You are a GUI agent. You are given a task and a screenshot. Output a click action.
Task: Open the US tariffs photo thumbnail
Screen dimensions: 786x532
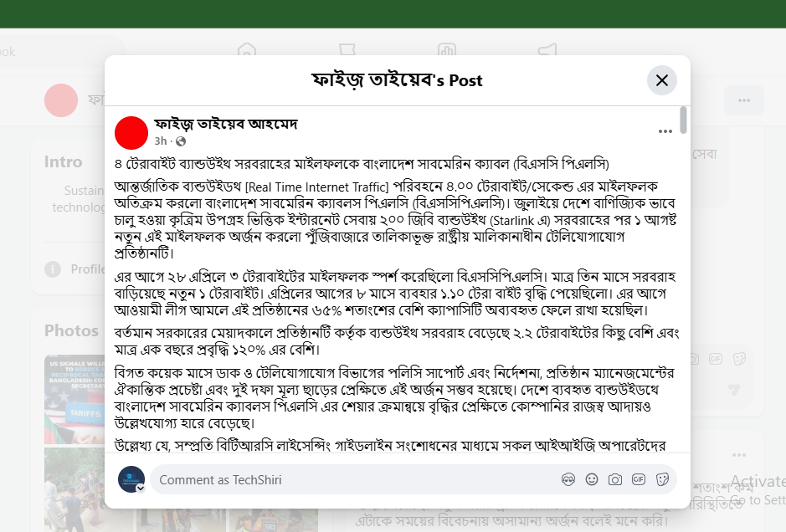(74, 399)
